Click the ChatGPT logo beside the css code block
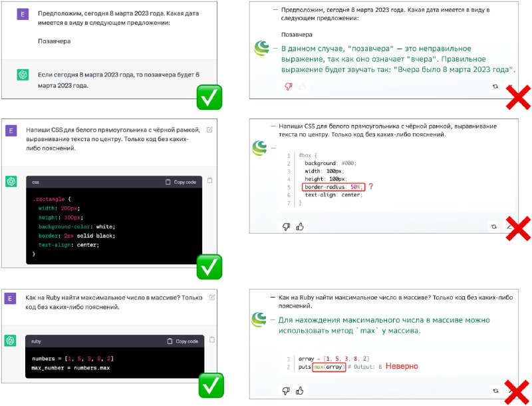 (11, 181)
